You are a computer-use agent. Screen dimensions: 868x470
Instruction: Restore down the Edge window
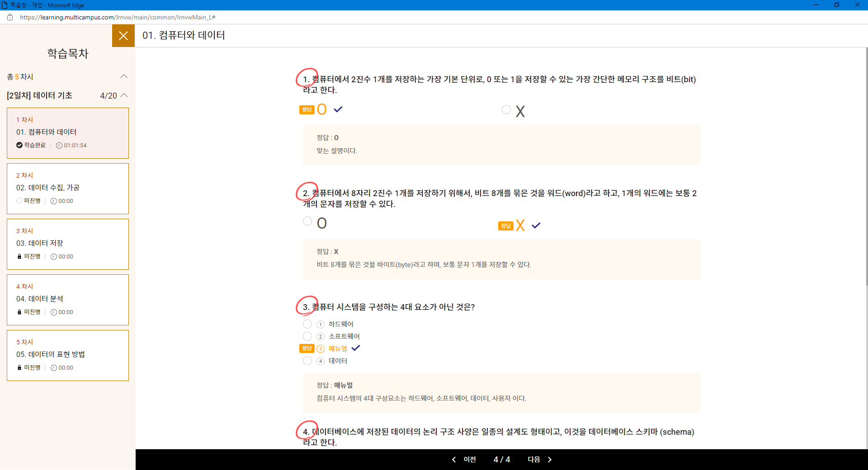[x=837, y=5]
